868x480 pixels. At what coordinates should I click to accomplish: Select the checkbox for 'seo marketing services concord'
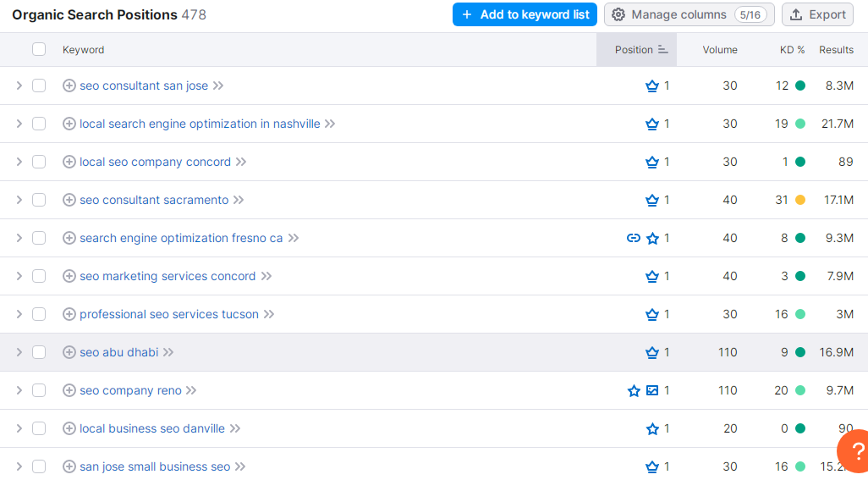click(x=39, y=276)
